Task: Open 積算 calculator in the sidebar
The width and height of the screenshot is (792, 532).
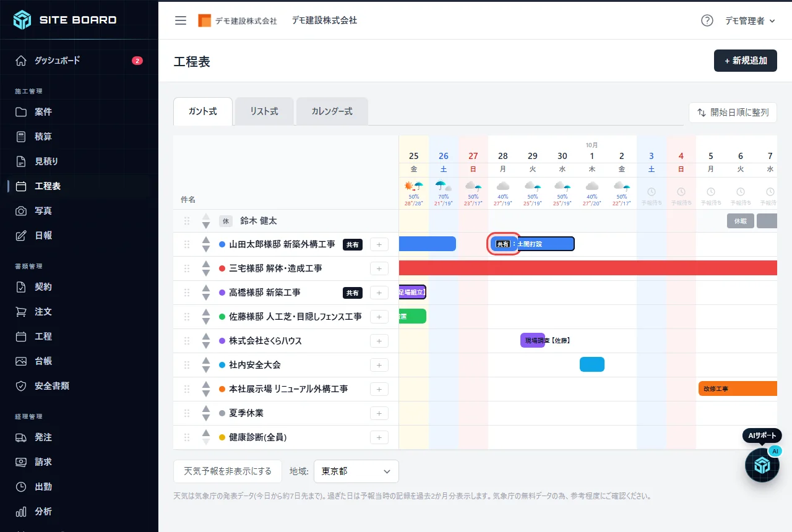Action: coord(79,137)
